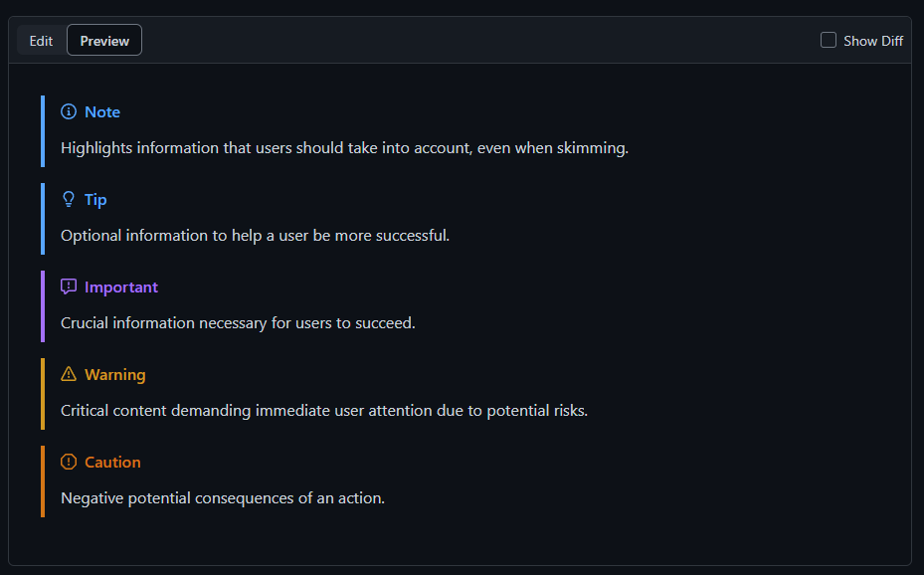924x575 pixels.
Task: Click the blue Note heading text
Action: (x=102, y=112)
